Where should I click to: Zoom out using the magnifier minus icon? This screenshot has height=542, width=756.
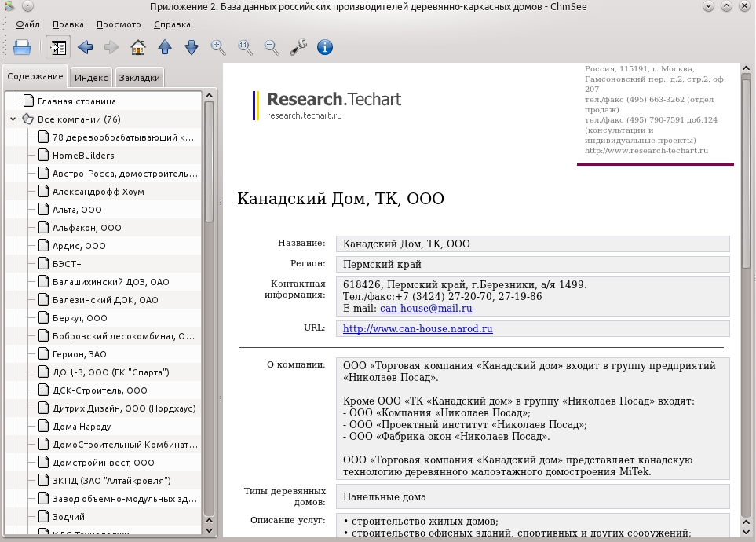(x=272, y=47)
